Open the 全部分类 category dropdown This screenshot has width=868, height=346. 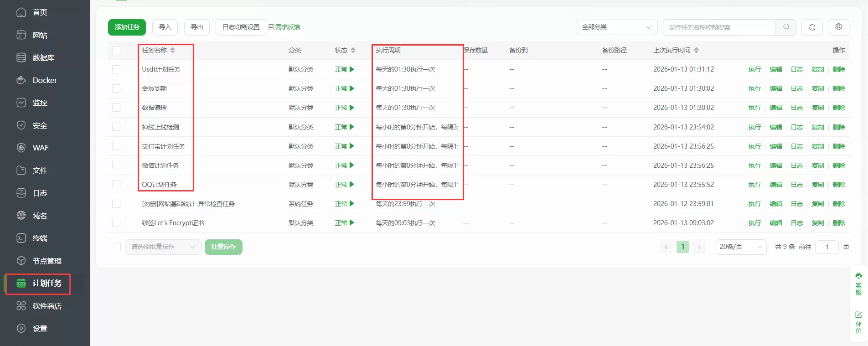tap(616, 27)
